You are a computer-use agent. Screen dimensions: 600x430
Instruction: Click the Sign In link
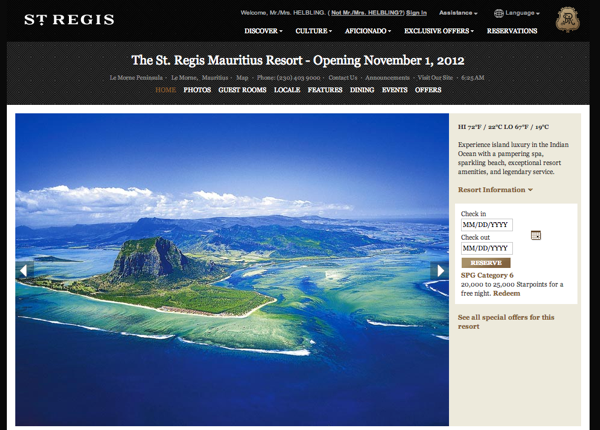point(416,13)
